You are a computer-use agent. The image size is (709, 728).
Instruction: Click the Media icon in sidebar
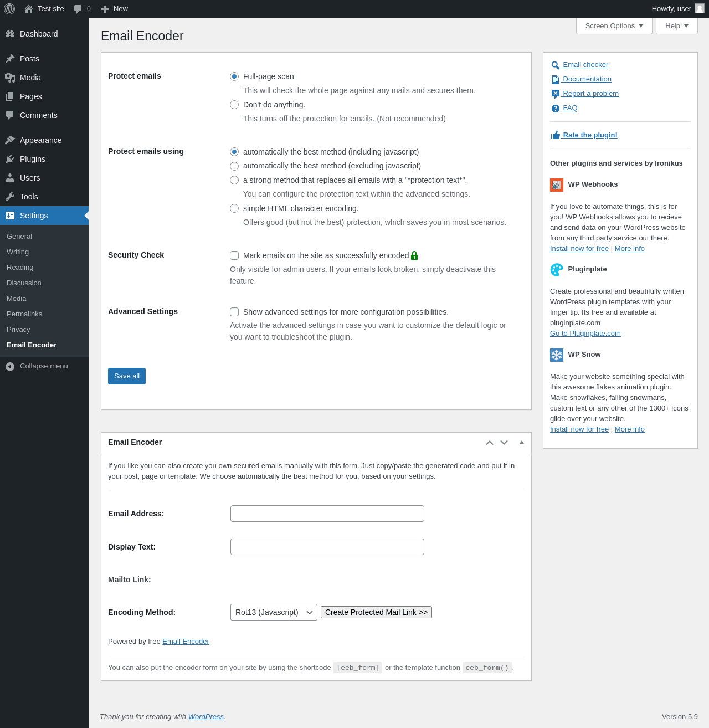click(x=10, y=78)
